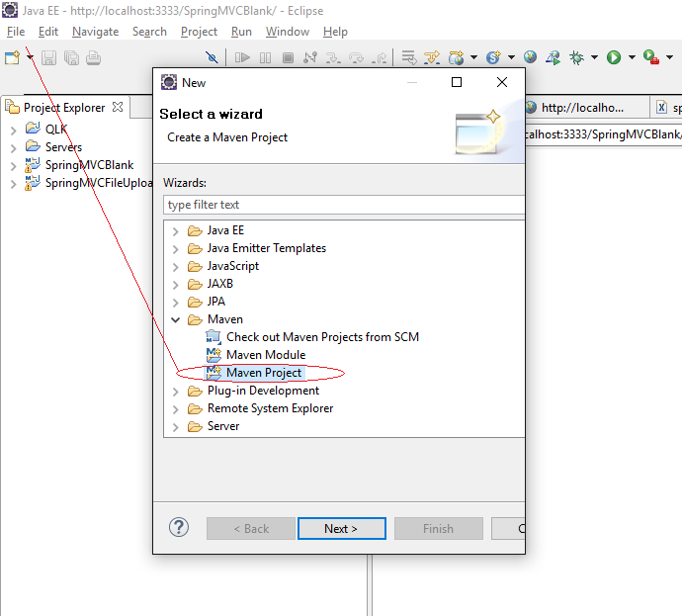Maximize the New wizard dialog
The image size is (682, 616).
pos(457,82)
